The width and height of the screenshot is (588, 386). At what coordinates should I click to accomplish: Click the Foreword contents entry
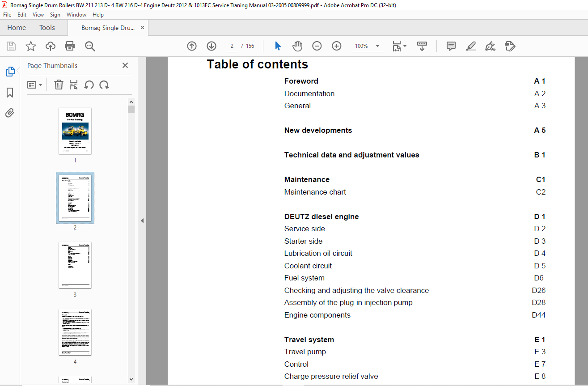(x=301, y=81)
